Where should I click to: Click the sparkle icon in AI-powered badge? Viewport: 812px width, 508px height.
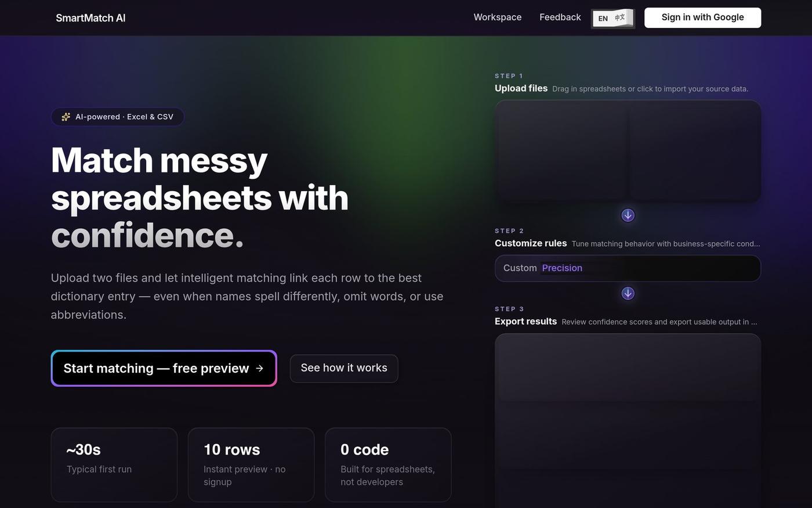[66, 117]
